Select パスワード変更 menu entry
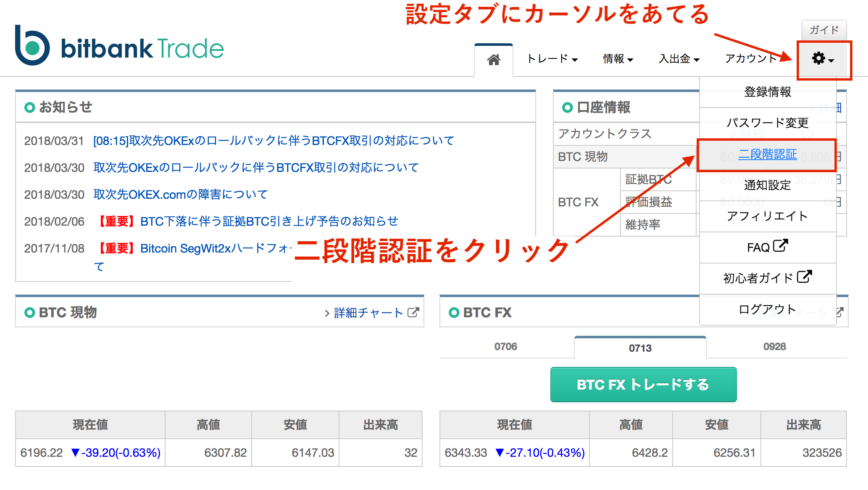The height and width of the screenshot is (490, 868). [x=768, y=123]
